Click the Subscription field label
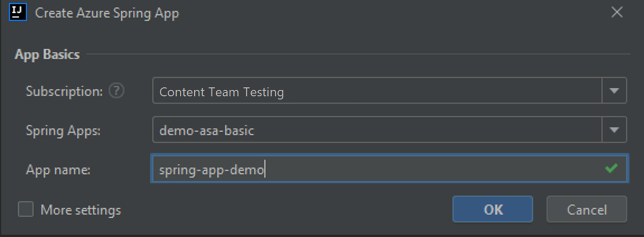This screenshot has width=644, height=237. [64, 92]
